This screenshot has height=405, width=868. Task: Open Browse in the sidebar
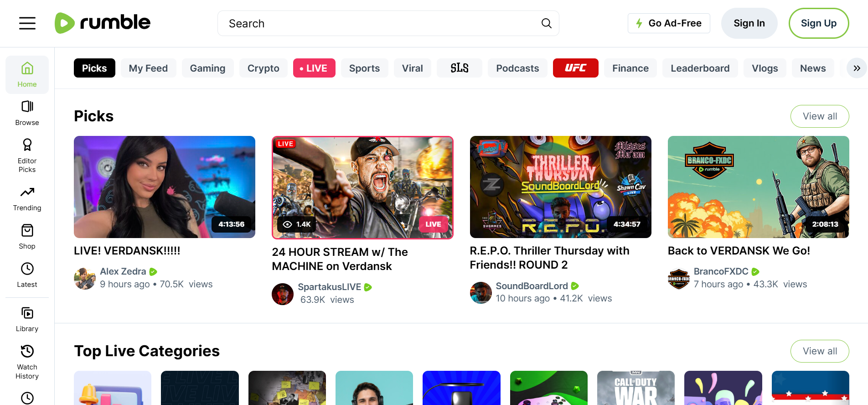coord(27,113)
